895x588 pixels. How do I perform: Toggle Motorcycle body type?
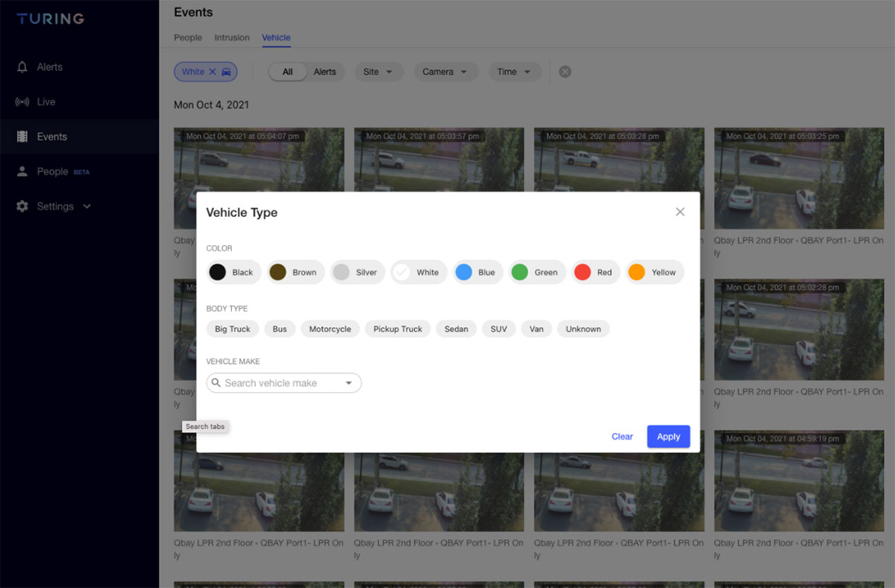coord(330,329)
